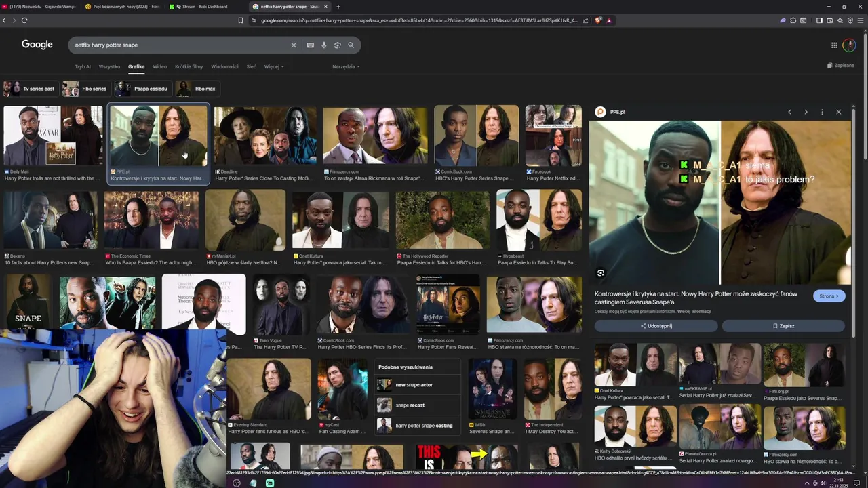Image resolution: width=868 pixels, height=488 pixels.
Task: Open the Film.org.pl related image
Action: coord(804,365)
